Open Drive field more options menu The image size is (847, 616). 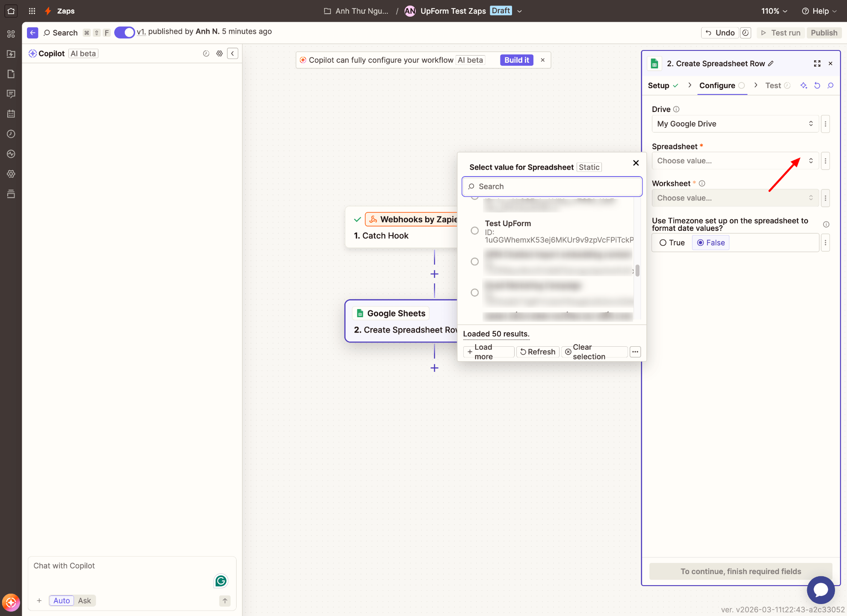tap(826, 124)
